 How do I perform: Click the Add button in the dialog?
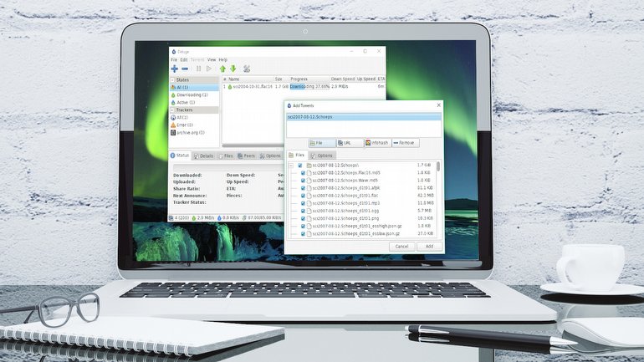click(429, 247)
